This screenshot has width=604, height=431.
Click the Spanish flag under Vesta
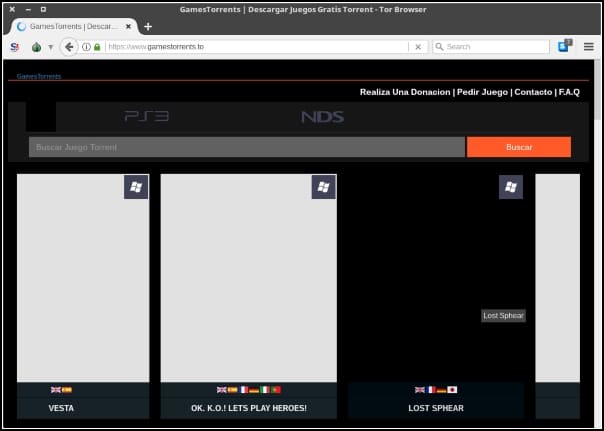(67, 390)
